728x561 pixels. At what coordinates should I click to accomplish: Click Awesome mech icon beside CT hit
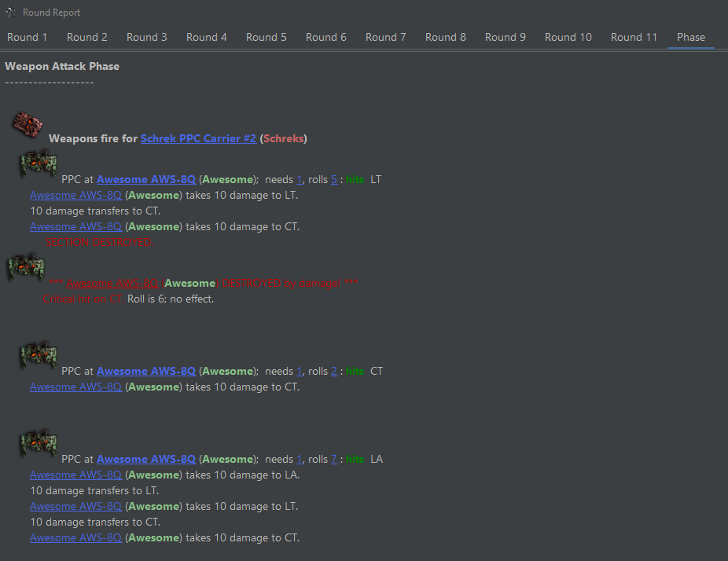pos(39,355)
